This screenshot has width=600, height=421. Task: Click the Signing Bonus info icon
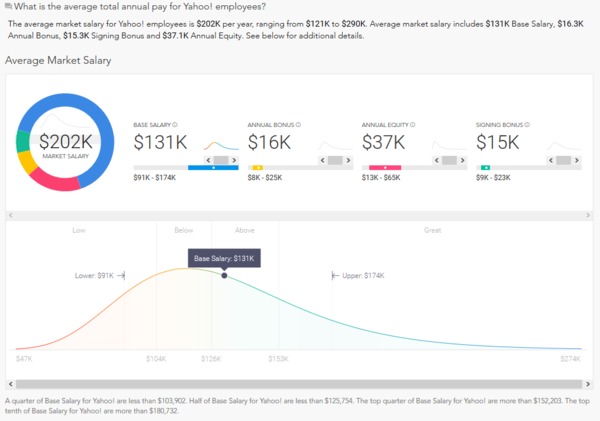click(x=527, y=125)
